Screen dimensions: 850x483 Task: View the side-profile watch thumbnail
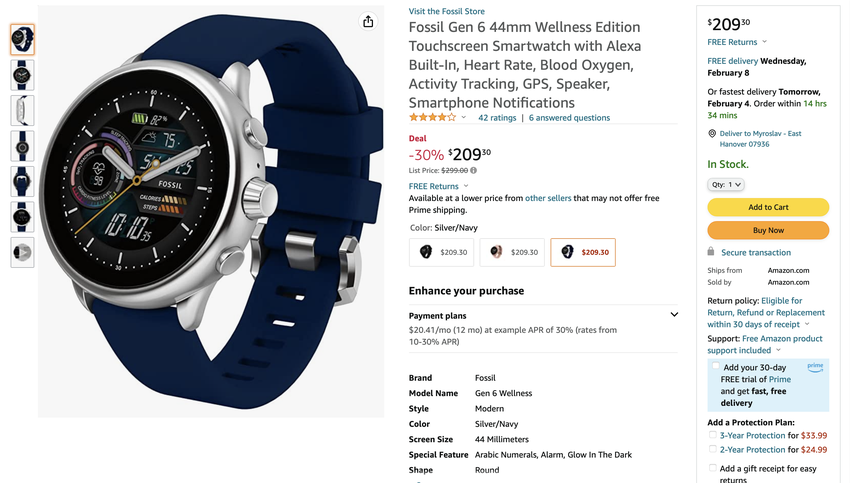pos(22,110)
